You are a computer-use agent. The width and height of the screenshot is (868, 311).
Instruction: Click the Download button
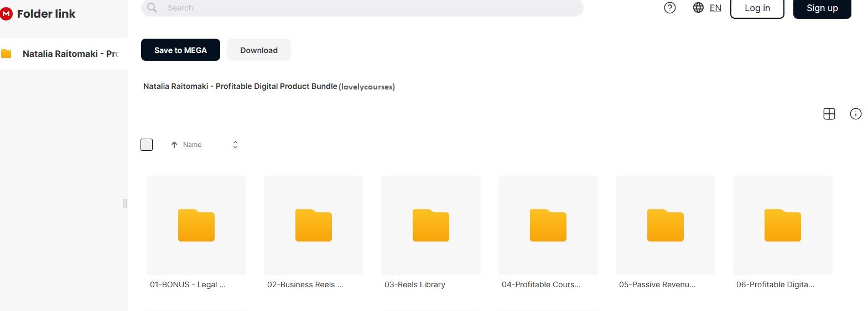[x=258, y=50]
